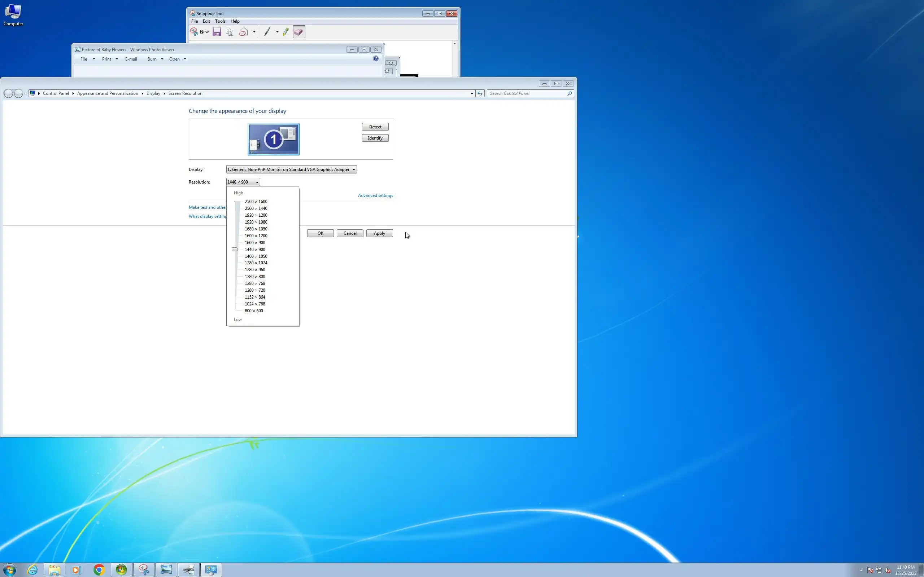Image resolution: width=924 pixels, height=577 pixels.
Task: Click the Apply button
Action: click(379, 233)
